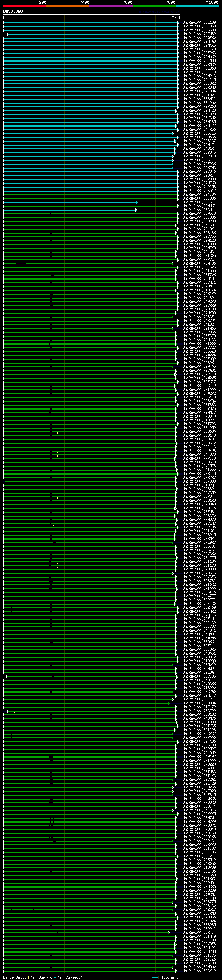Open hit UniRef100_Q1AJZ4

click(x=199, y=290)
